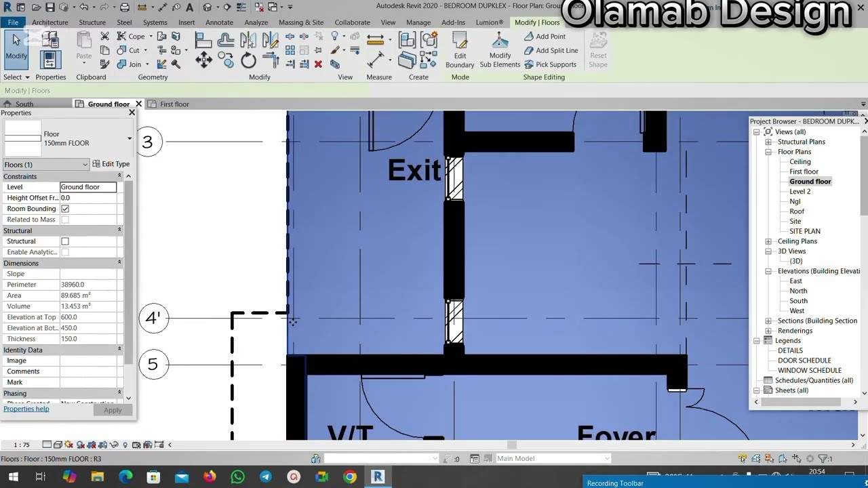Click the Windows Start button
Screen dimensions: 868x488
click(12, 476)
